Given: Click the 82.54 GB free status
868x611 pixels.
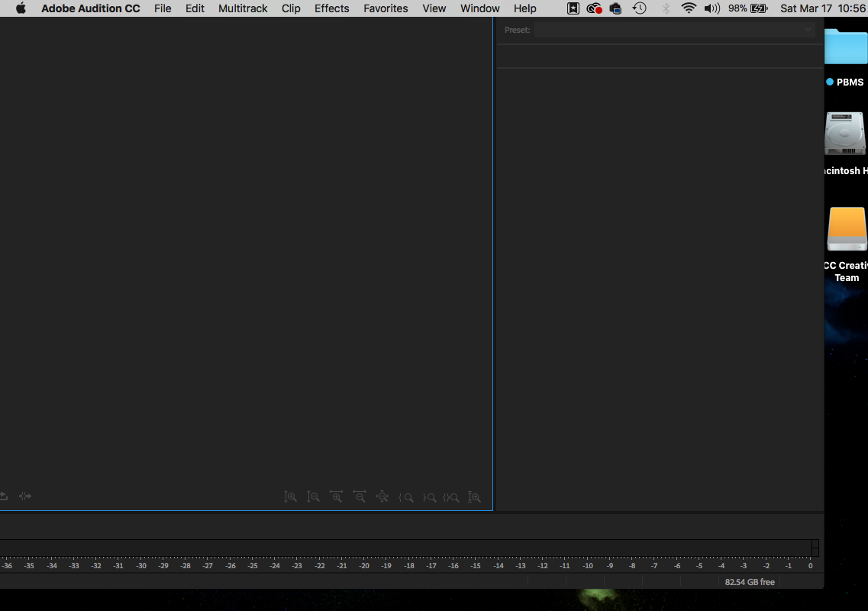Looking at the screenshot, I should tap(750, 582).
